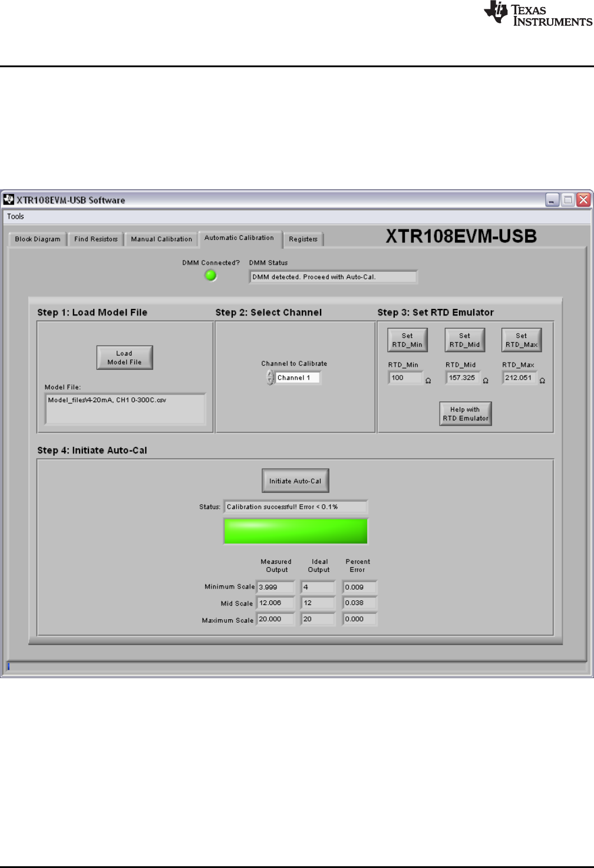Click Minimum Scale ideal output 4

(x=318, y=587)
